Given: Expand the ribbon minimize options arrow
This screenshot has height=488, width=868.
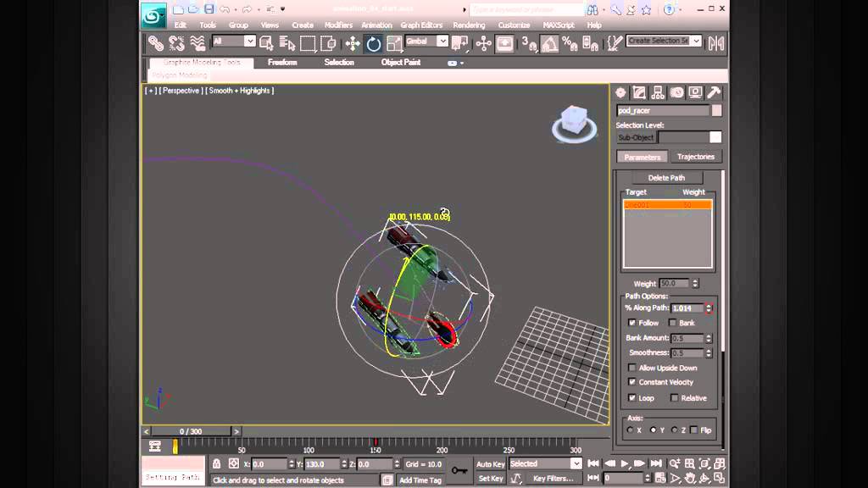Looking at the screenshot, I should click(x=462, y=63).
